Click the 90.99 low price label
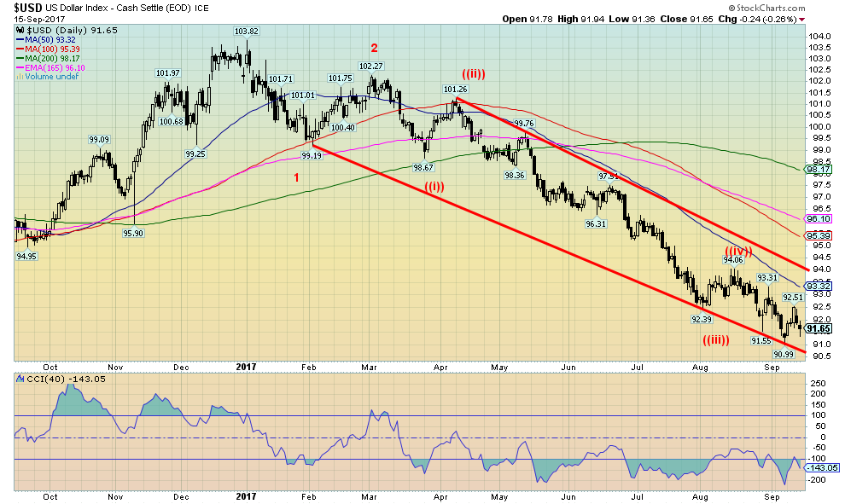This screenshot has height=504, width=845. click(784, 353)
